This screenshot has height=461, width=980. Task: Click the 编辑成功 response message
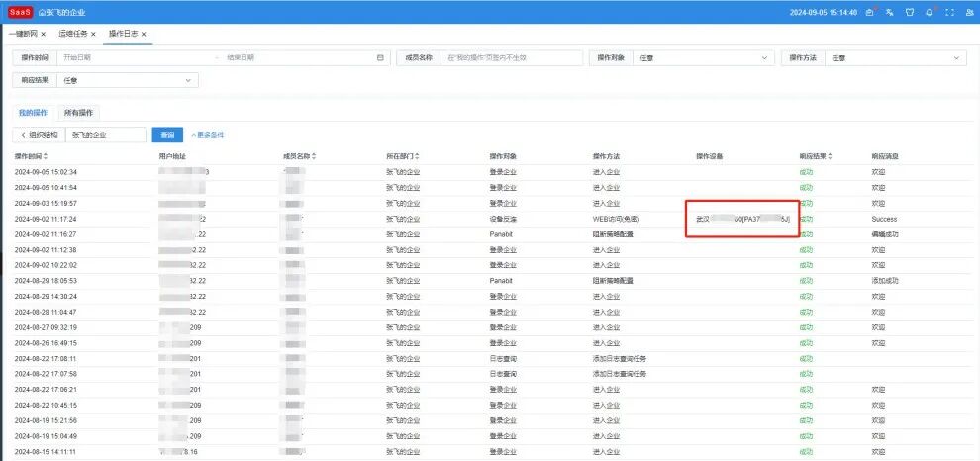click(x=885, y=234)
